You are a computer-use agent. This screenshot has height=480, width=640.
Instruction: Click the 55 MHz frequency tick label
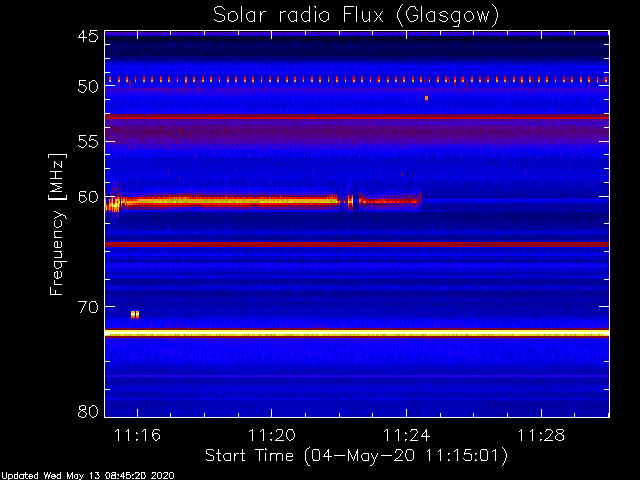[88, 142]
